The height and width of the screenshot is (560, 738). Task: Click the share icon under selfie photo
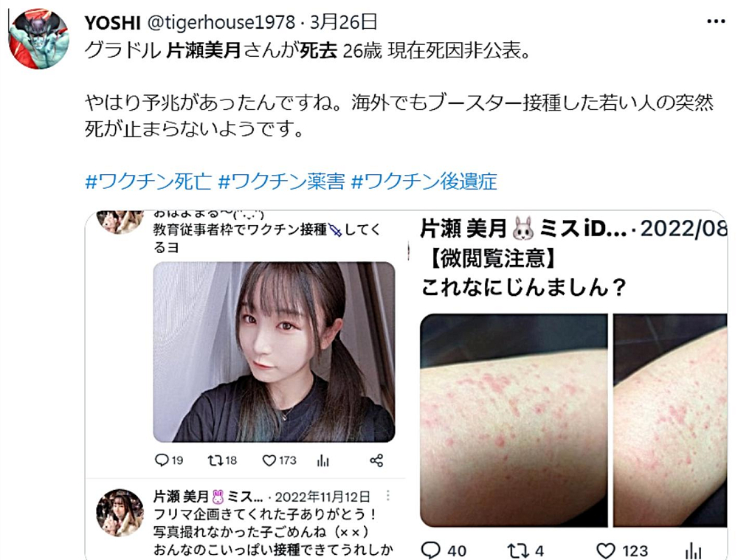coord(376,460)
